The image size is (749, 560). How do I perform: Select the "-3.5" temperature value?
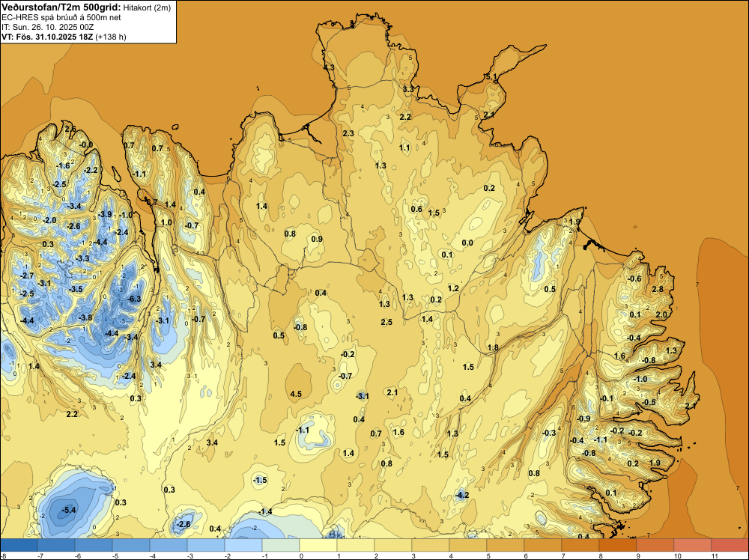pos(76,289)
